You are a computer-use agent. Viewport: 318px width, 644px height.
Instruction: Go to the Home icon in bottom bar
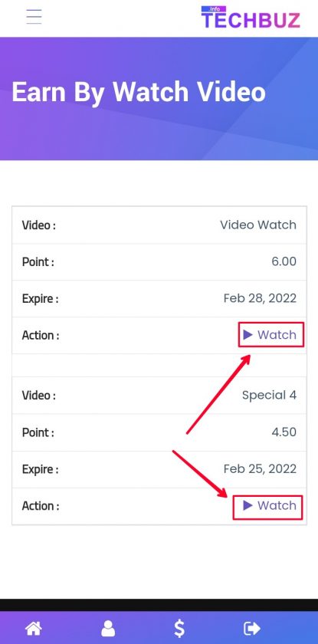coord(34,629)
